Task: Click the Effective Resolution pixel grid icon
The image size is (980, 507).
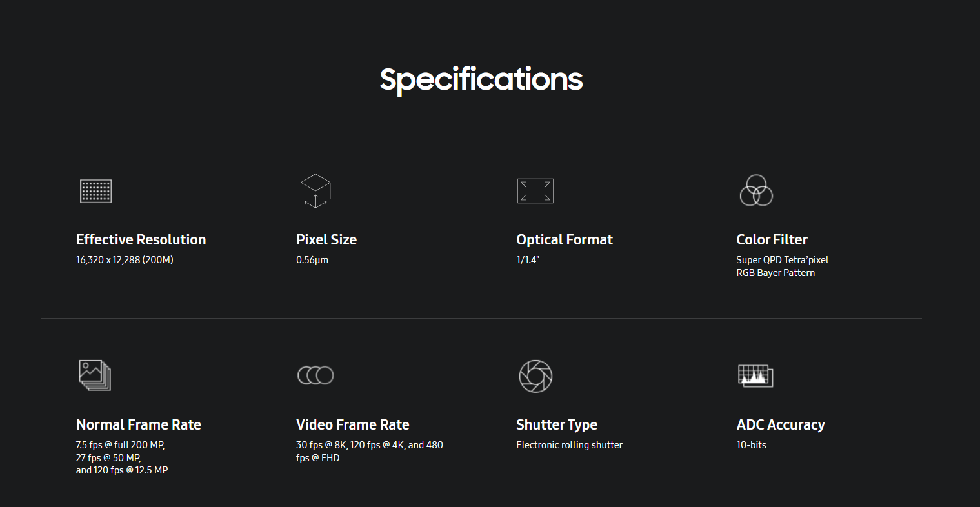Action: pos(95,191)
